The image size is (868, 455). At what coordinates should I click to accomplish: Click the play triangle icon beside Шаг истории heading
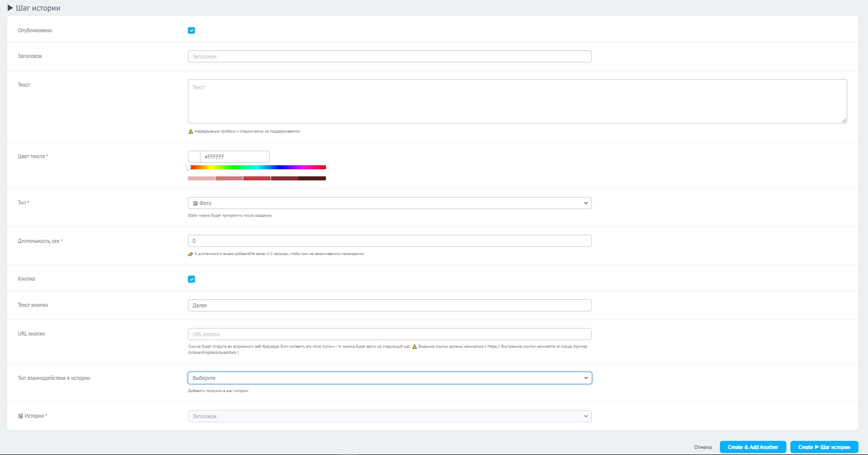click(x=10, y=8)
